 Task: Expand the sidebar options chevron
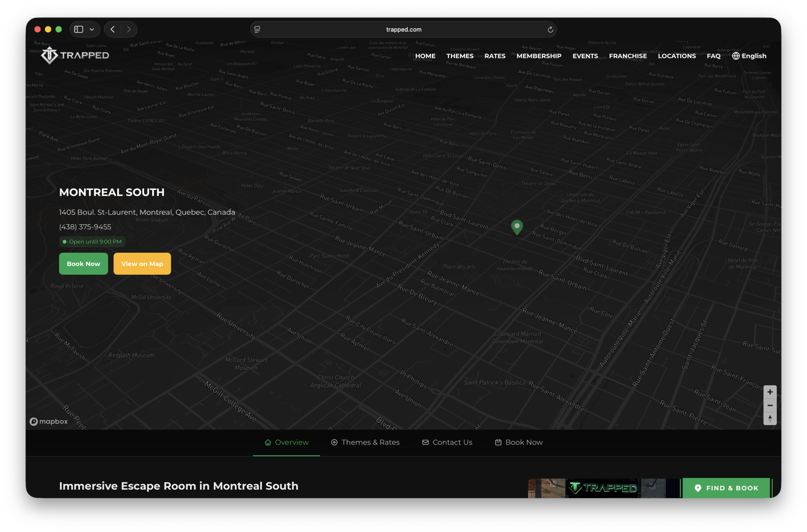92,30
